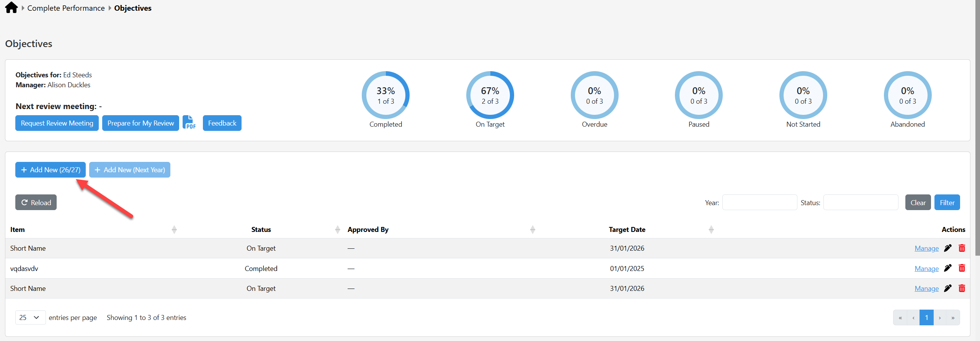Image resolution: width=980 pixels, height=341 pixels.
Task: Go to the Home icon in breadcrumb
Action: click(x=11, y=8)
